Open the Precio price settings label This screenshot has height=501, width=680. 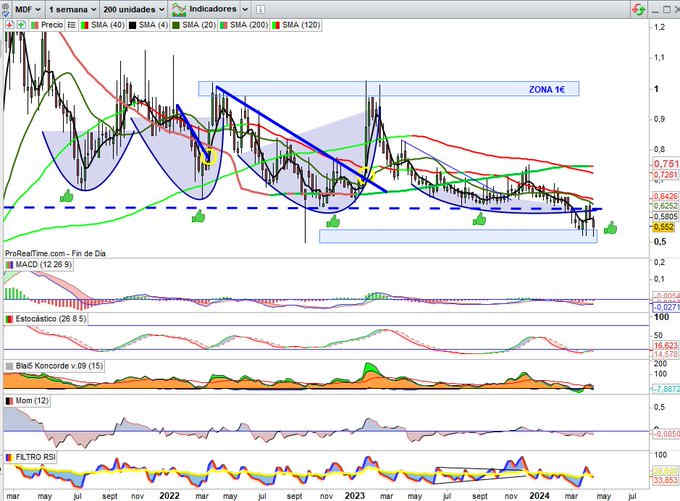click(x=46, y=25)
